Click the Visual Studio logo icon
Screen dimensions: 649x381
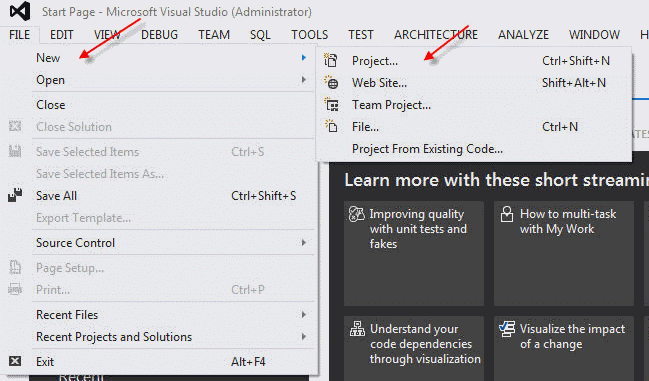tap(20, 11)
